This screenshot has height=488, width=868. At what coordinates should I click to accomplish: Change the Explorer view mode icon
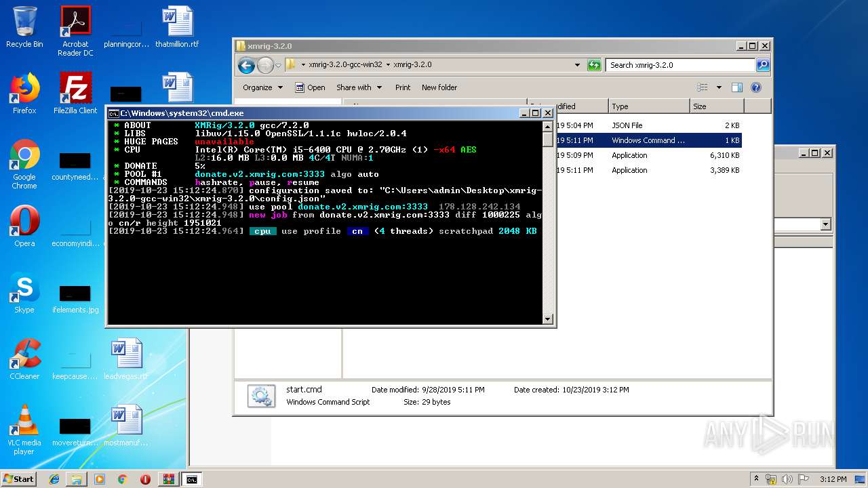tap(702, 87)
